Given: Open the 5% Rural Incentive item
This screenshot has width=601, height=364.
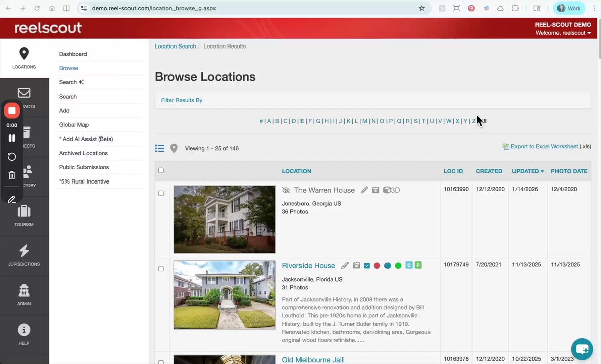Looking at the screenshot, I should click(84, 181).
